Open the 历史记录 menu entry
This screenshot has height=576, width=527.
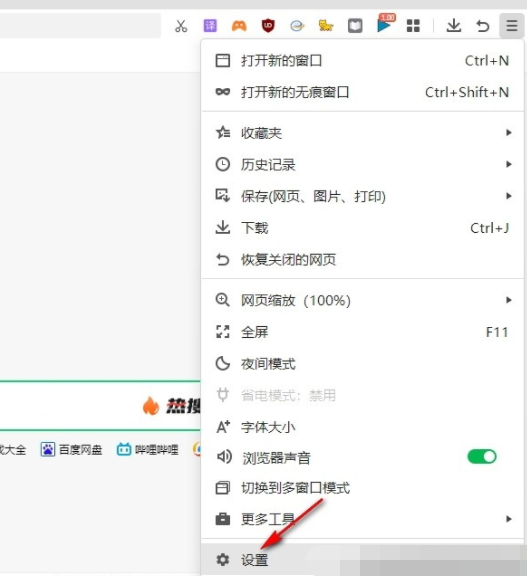click(362, 165)
